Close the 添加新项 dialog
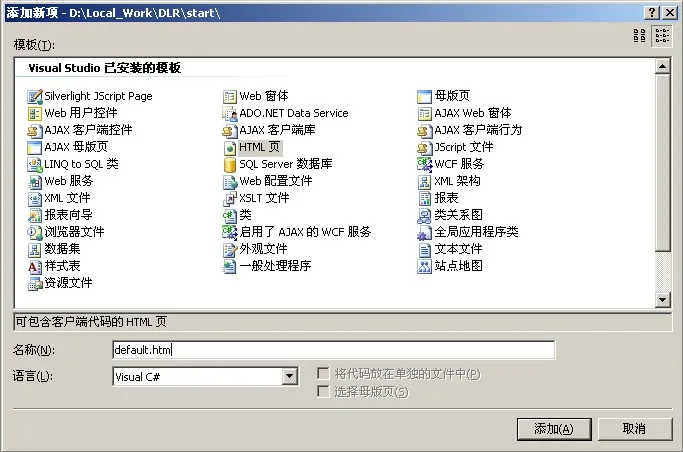The image size is (683, 452). 669,12
